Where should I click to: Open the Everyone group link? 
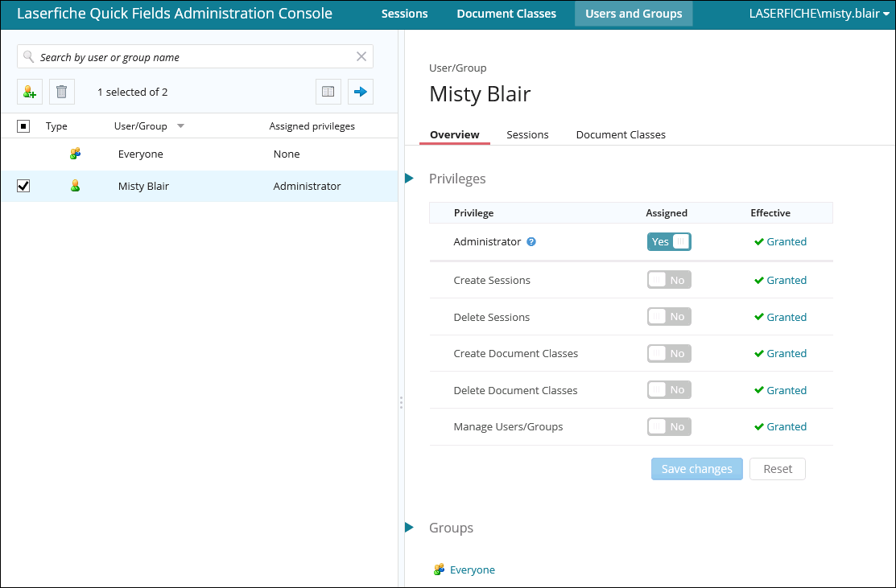point(472,569)
